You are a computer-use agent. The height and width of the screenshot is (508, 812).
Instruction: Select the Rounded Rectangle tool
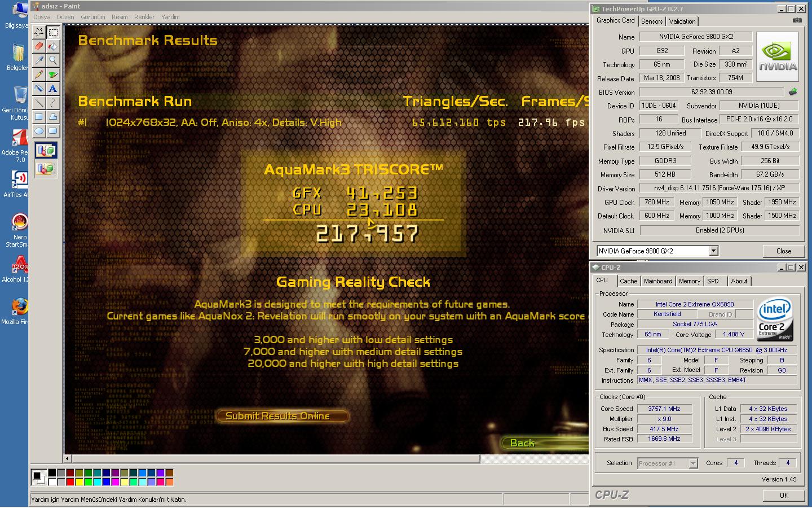pyautogui.click(x=53, y=130)
